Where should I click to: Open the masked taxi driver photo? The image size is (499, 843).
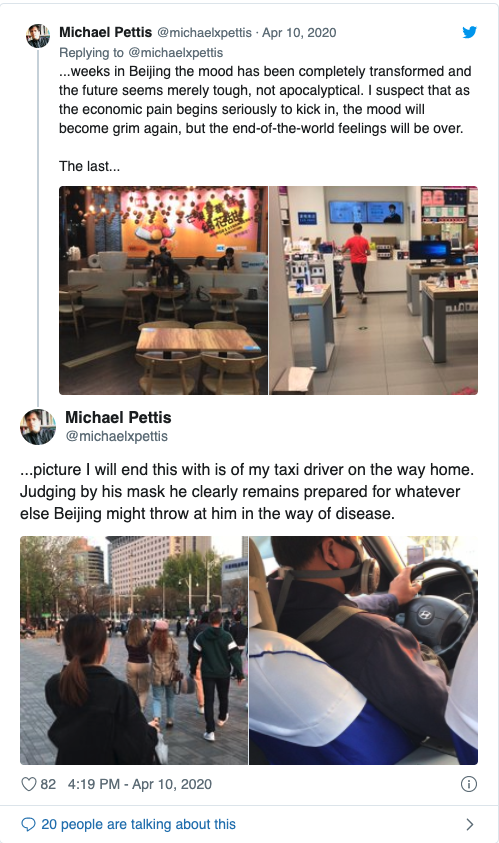click(x=363, y=650)
